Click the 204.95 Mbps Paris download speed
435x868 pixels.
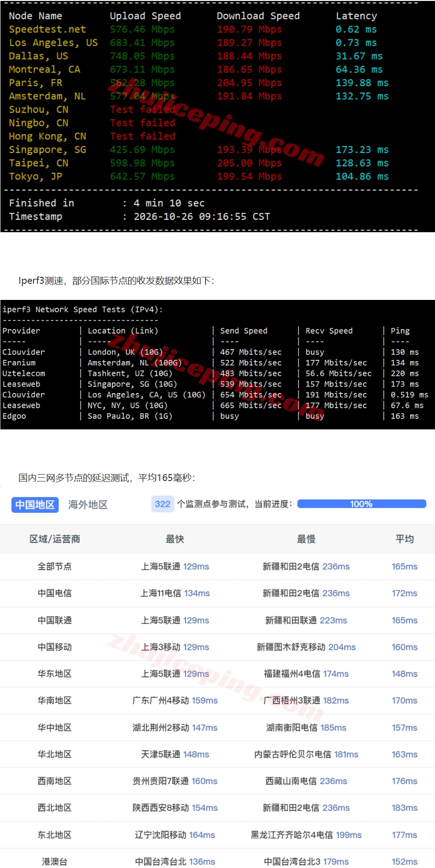(x=249, y=83)
